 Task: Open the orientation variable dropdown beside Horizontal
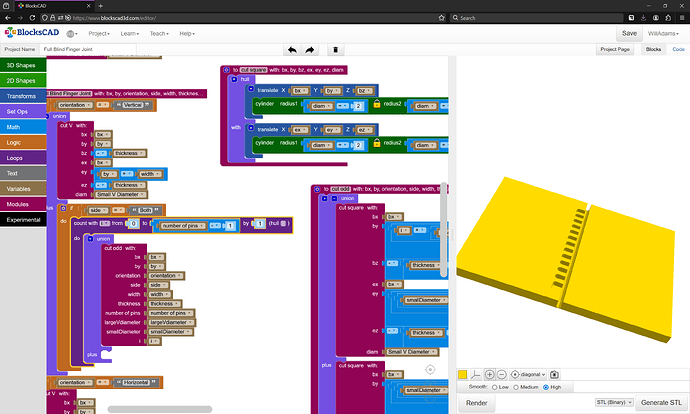pyautogui.click(x=75, y=382)
